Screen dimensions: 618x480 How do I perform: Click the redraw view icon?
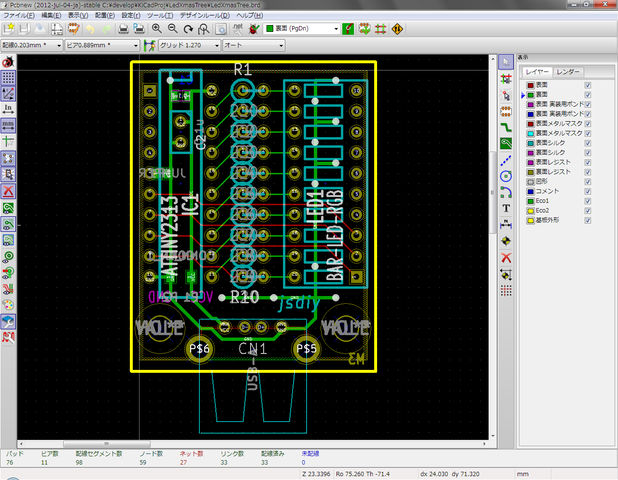pyautogui.click(x=188, y=29)
